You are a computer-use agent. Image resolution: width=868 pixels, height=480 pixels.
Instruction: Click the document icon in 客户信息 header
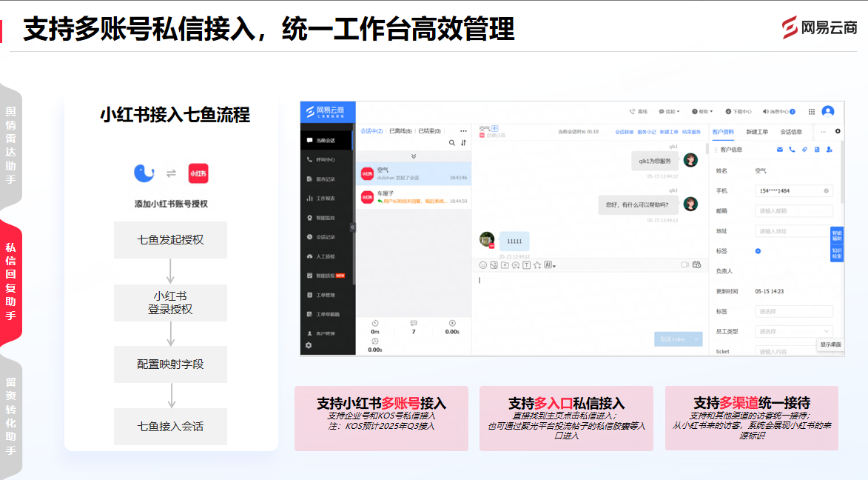point(816,150)
